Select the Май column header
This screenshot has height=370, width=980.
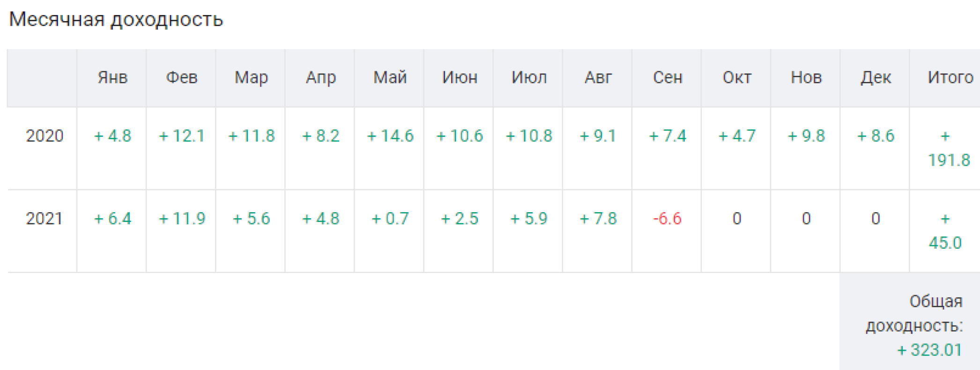click(390, 77)
